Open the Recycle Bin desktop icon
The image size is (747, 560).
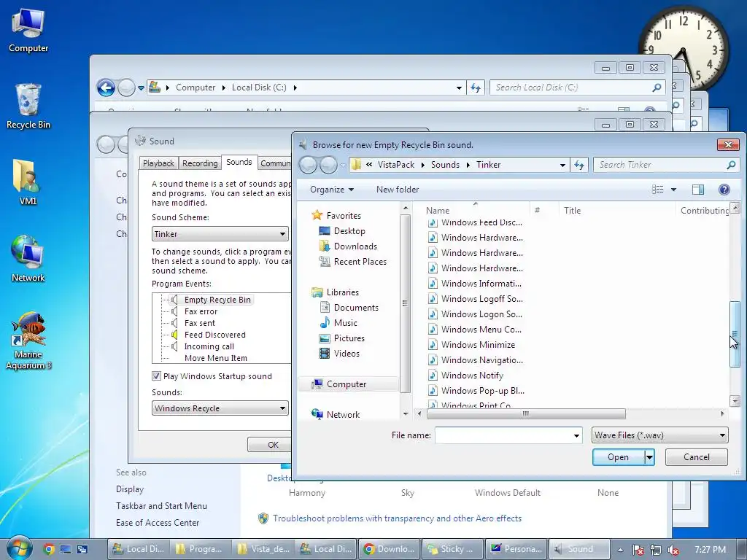pos(28,106)
